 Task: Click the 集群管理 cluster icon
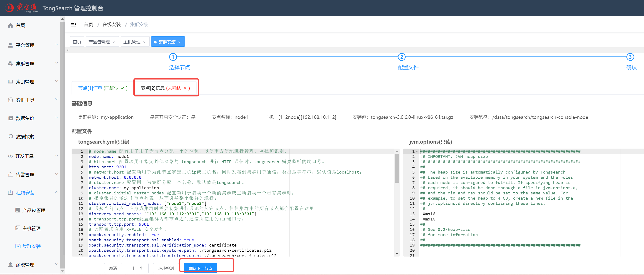(x=10, y=63)
